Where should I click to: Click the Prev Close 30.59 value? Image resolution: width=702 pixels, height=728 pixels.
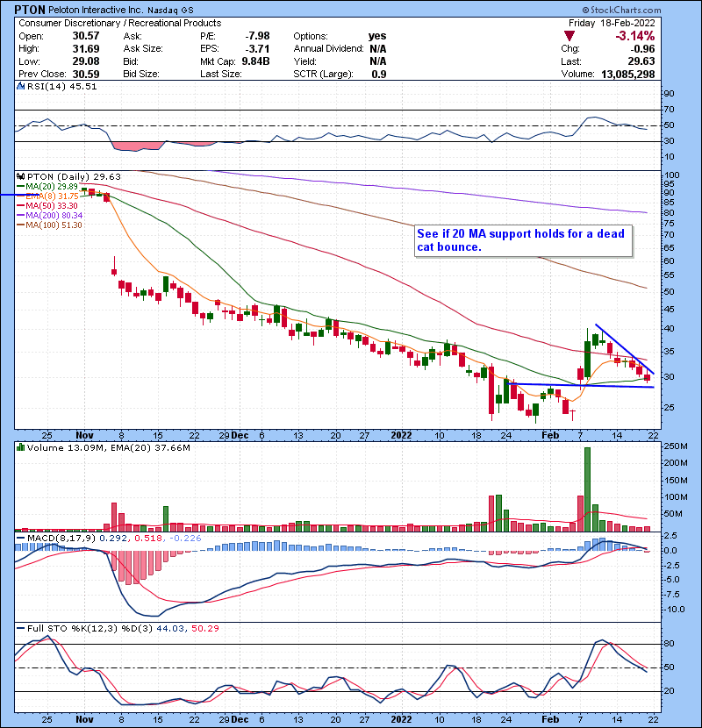pos(85,74)
